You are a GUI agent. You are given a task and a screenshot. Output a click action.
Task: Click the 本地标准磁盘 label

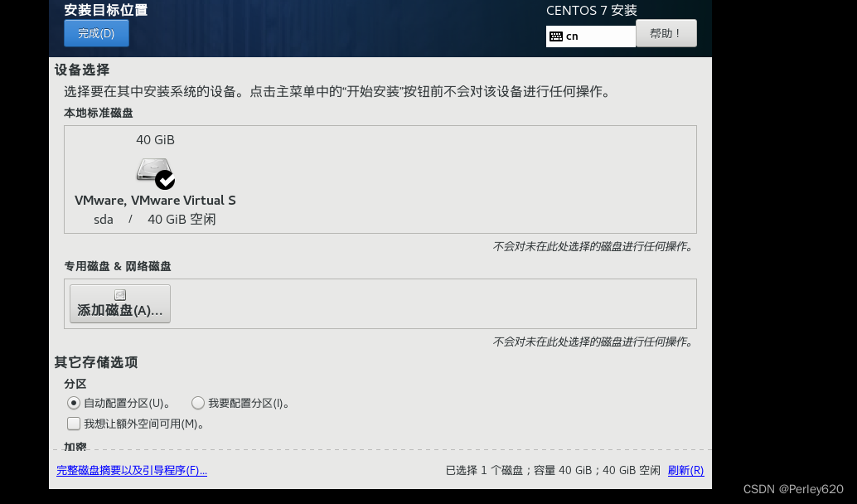coord(99,113)
